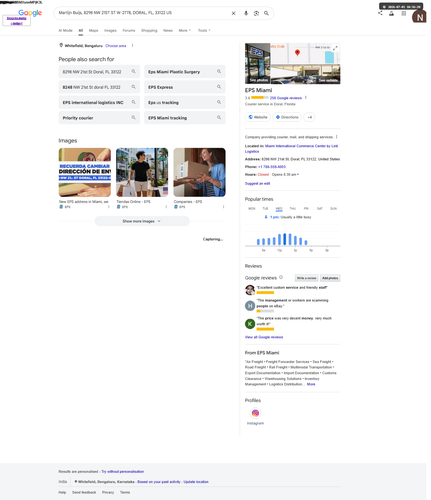Open the Tools dropdown
This screenshot has width=431, height=500.
[204, 30]
